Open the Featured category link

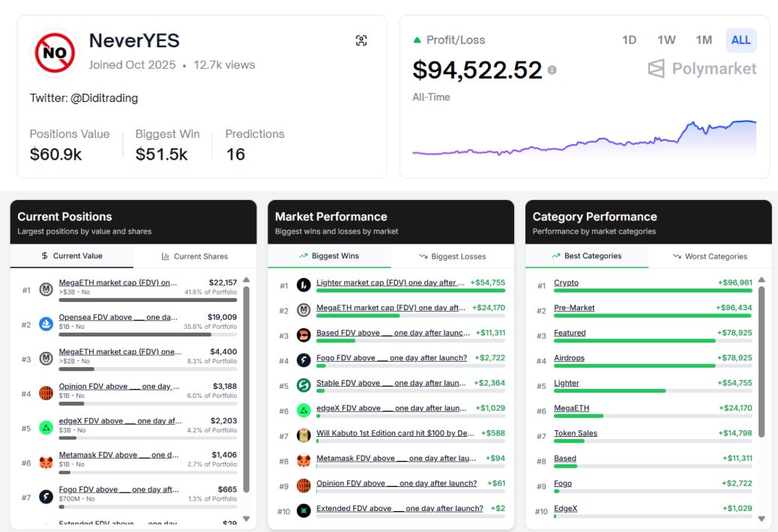click(x=570, y=333)
